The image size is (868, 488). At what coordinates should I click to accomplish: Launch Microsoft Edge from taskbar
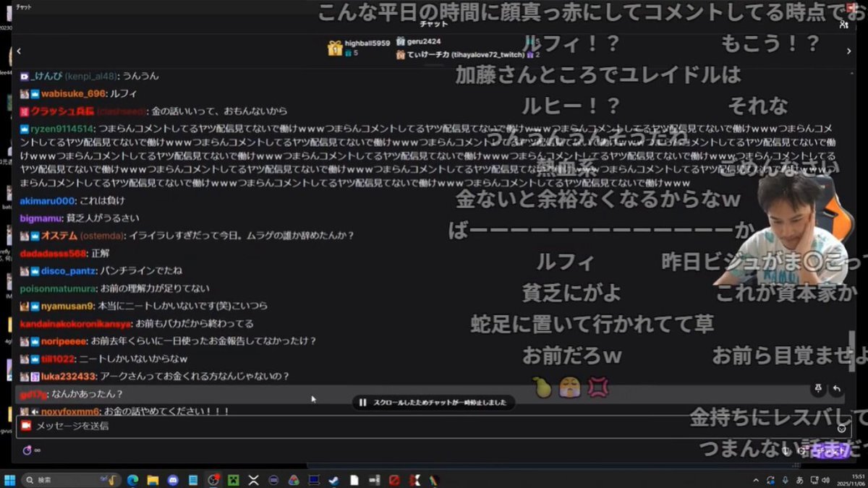[x=133, y=479]
